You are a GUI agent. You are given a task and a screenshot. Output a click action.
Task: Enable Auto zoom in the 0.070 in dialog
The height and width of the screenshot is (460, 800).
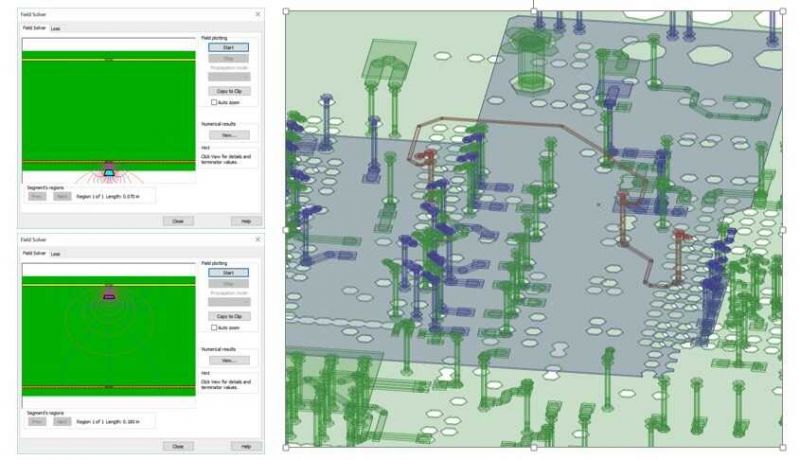click(214, 103)
